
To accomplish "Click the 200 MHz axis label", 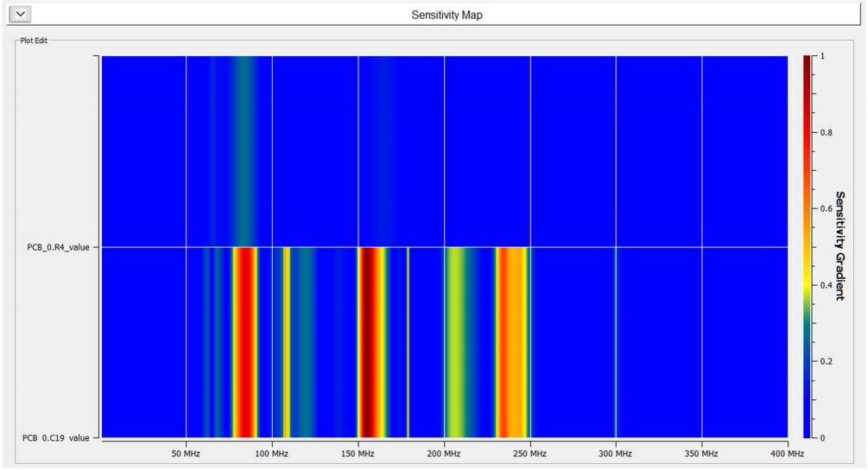I will pyautogui.click(x=444, y=453).
